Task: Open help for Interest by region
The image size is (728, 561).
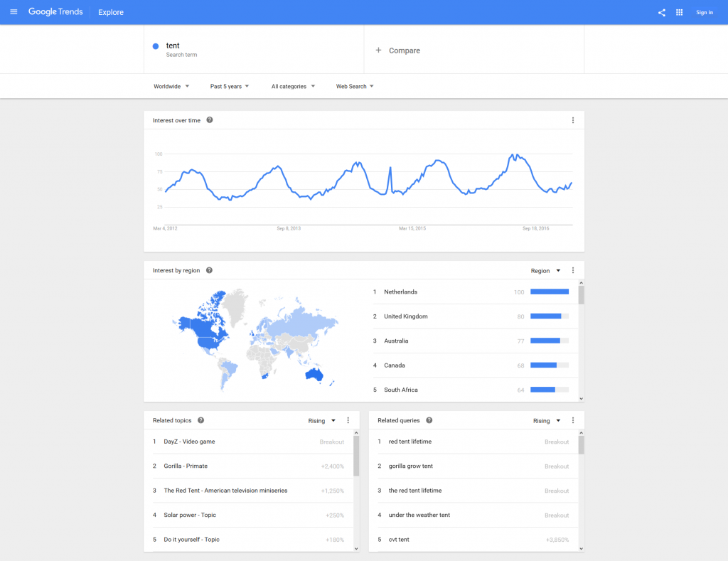Action: (x=209, y=270)
